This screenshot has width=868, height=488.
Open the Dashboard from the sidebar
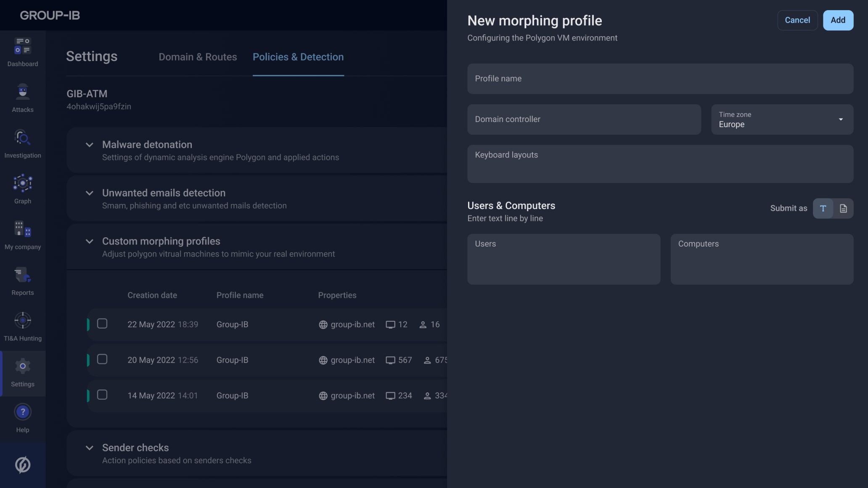22,52
